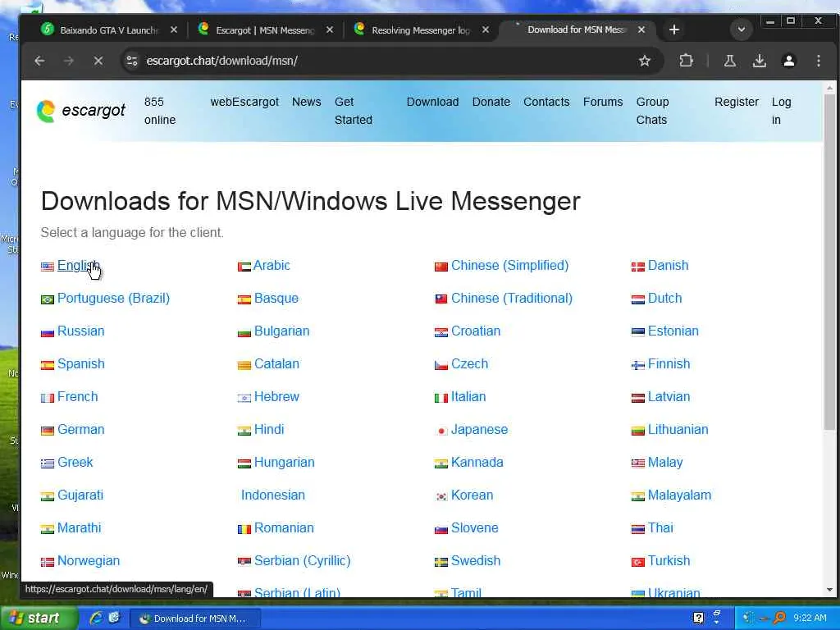Viewport: 840px width, 630px height.
Task: Open Chrome three-dot menu
Action: click(819, 61)
